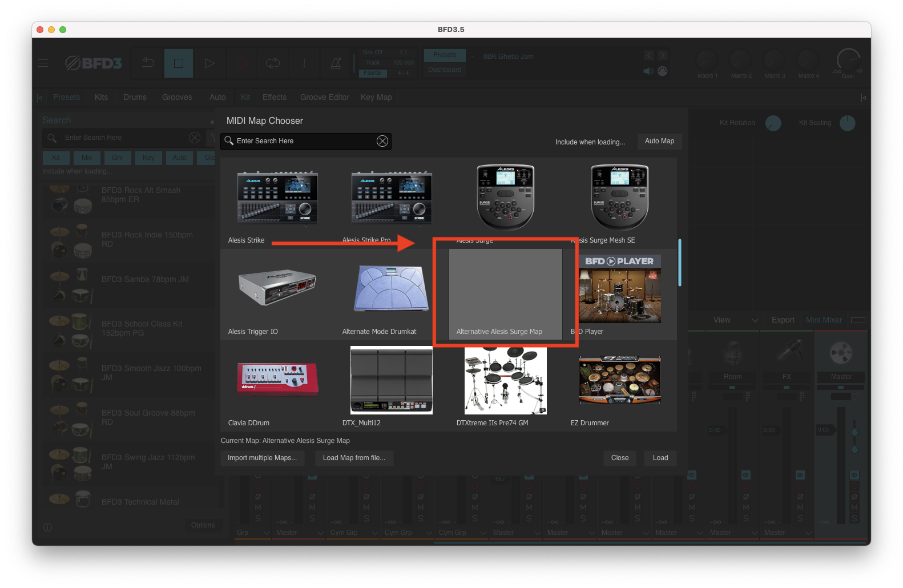Choose the Alternate Mode Drumkat thumbnail
The height and width of the screenshot is (588, 903).
392,288
